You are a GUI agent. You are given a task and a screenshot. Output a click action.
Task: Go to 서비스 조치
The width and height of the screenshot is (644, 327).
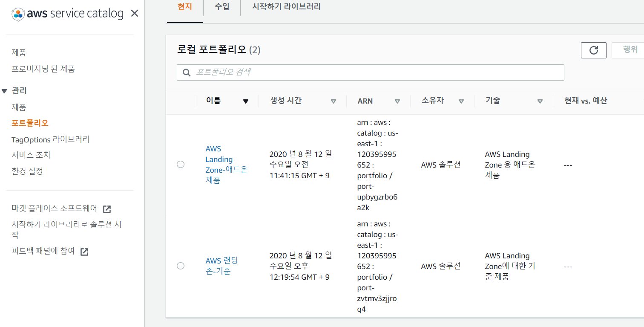coord(31,155)
